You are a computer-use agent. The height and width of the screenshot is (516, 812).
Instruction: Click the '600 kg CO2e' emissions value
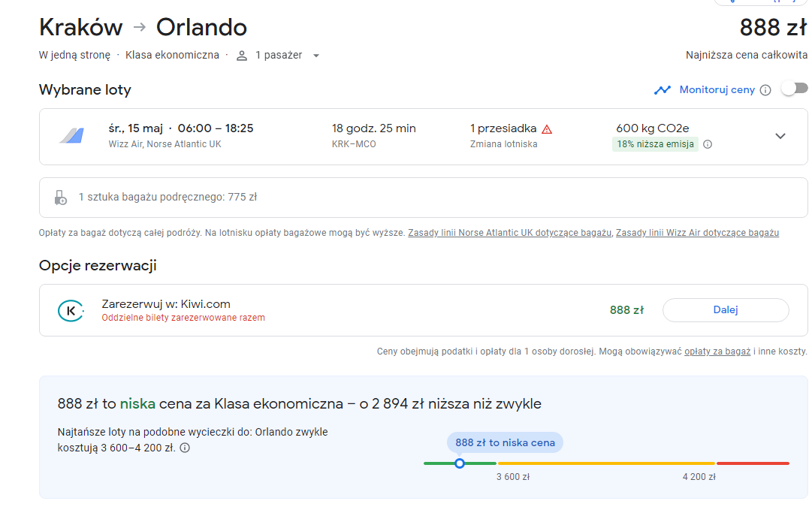click(653, 128)
